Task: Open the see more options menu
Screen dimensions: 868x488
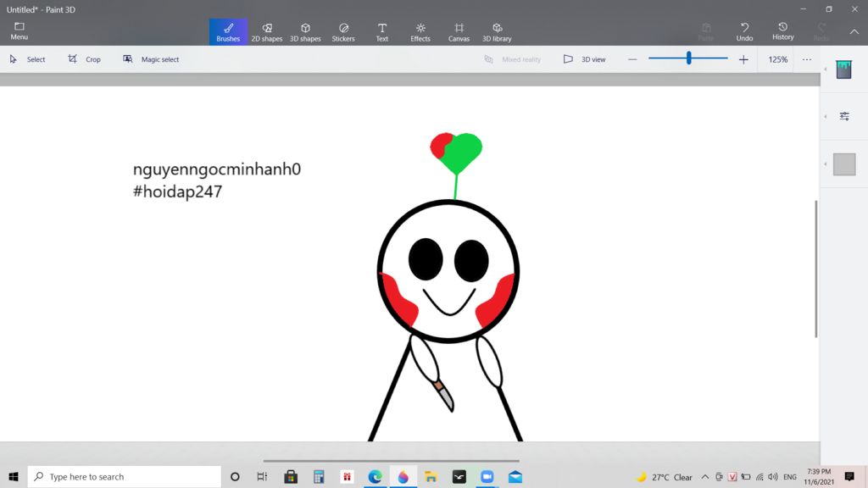Action: pyautogui.click(x=807, y=59)
